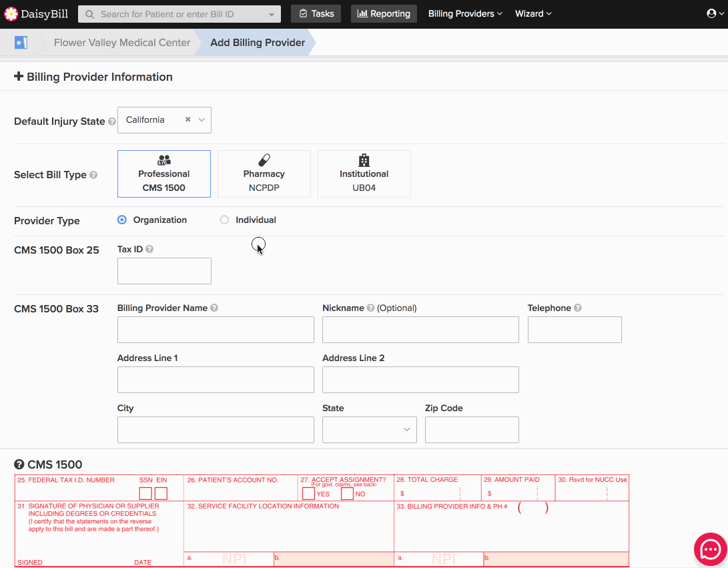Click the Address Line 2 field
Screen dimensions: 728x568
click(420, 380)
